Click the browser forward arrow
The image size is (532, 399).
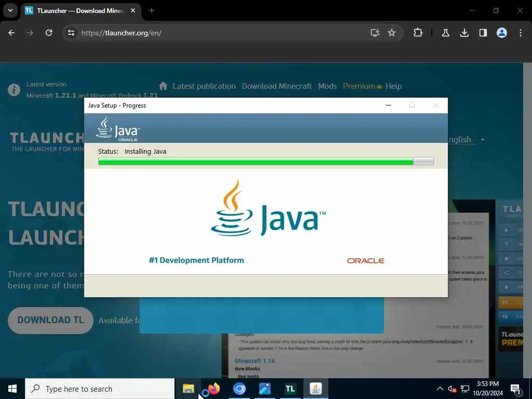(30, 33)
